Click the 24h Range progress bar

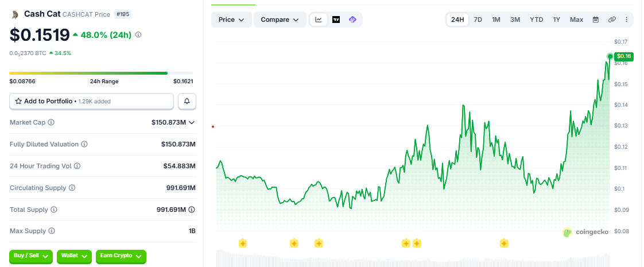coord(100,73)
